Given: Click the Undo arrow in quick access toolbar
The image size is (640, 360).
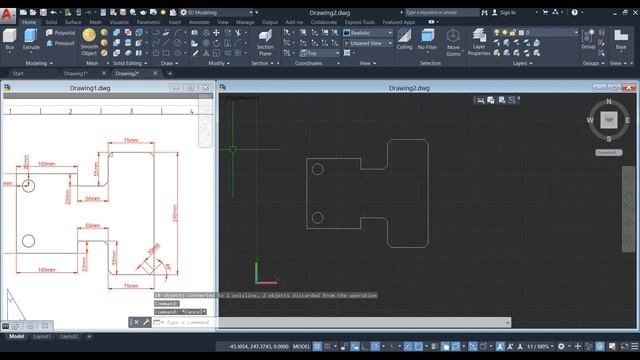Looking at the screenshot, I should click(53, 13).
